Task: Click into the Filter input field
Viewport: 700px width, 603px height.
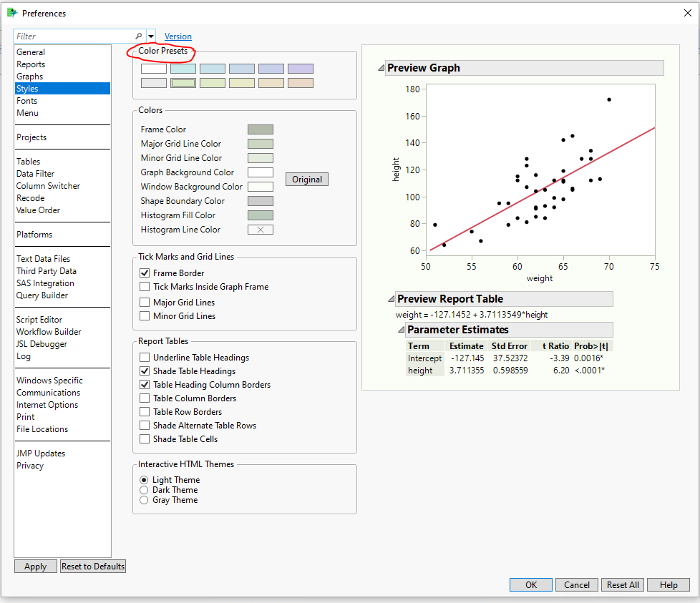Action: 72,36
